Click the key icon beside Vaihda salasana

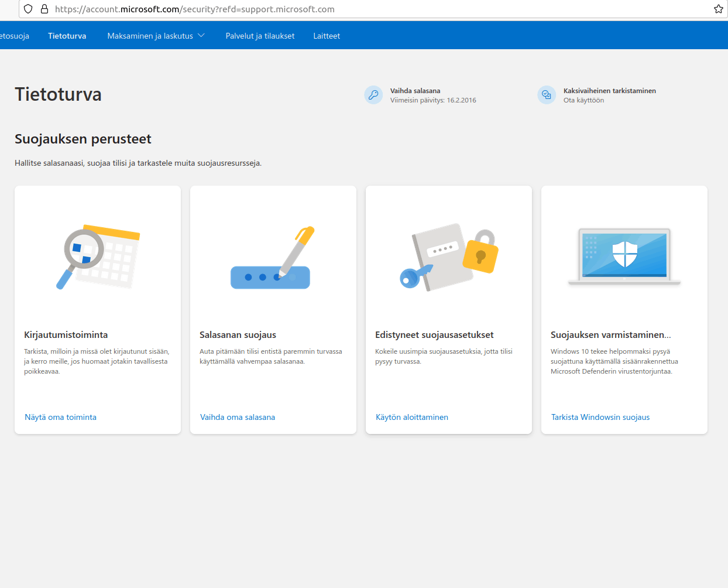tap(373, 95)
